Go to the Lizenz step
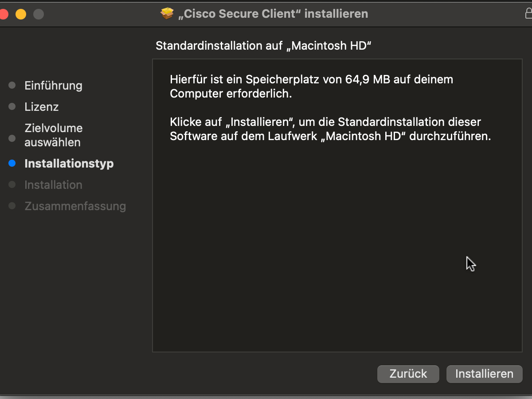532x399 pixels. click(42, 107)
